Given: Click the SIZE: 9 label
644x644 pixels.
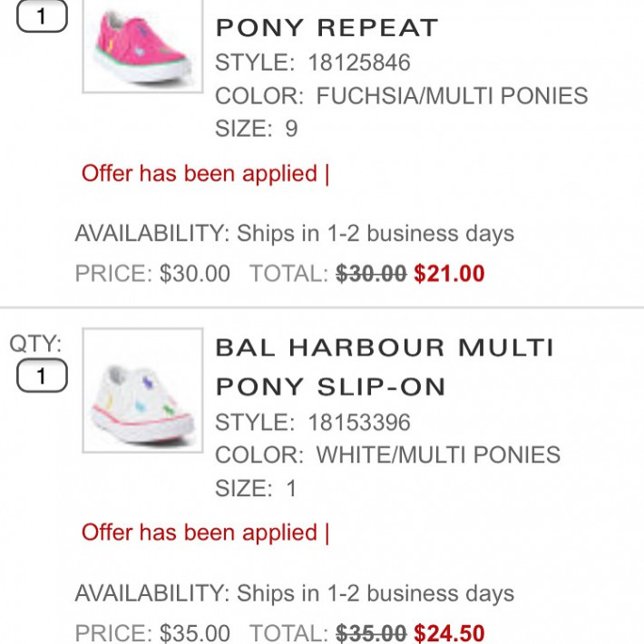Looking at the screenshot, I should 257,128.
